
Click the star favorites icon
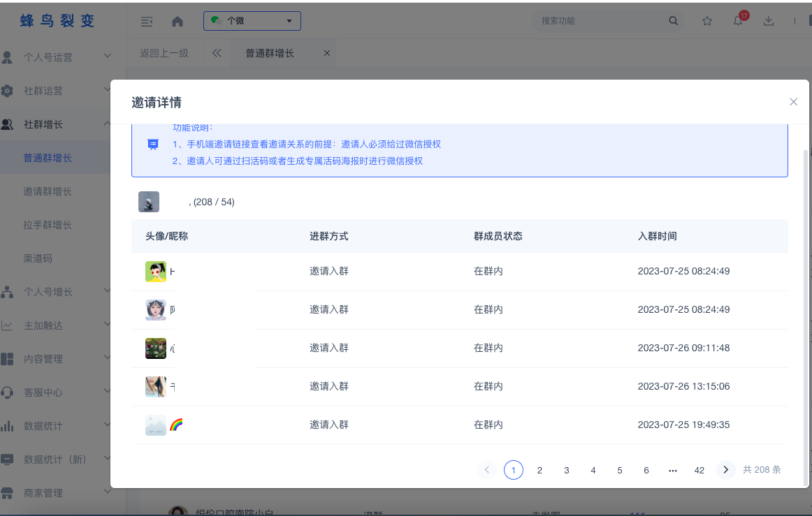[x=707, y=21]
